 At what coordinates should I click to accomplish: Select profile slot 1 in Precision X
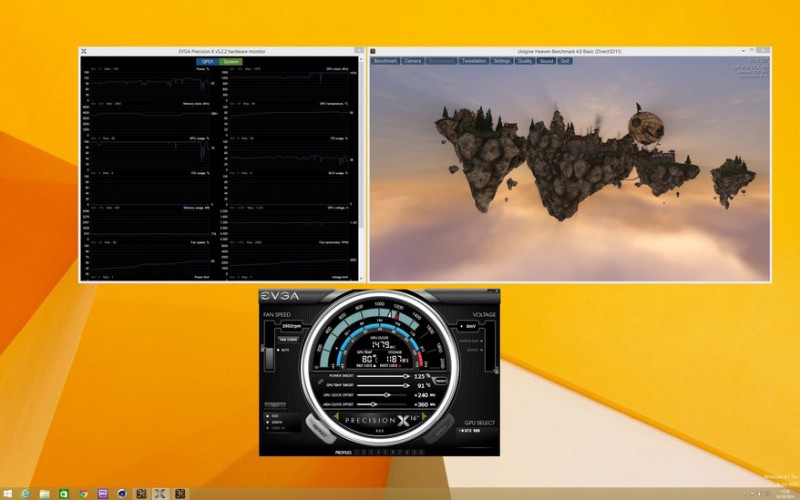coord(357,452)
